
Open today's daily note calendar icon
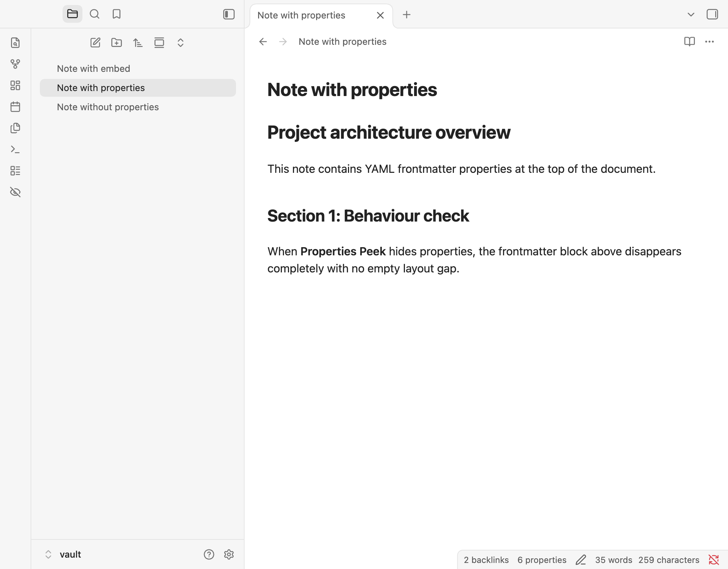[x=15, y=107]
